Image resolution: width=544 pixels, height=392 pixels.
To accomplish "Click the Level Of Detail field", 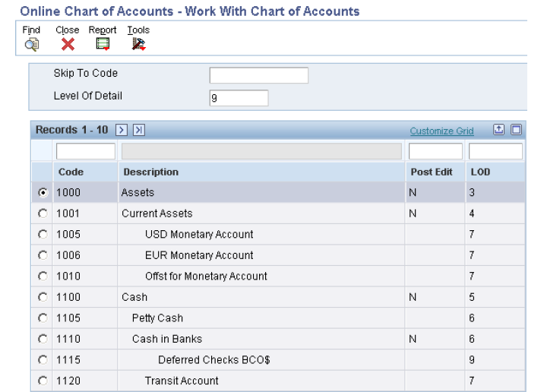I will click(x=239, y=98).
